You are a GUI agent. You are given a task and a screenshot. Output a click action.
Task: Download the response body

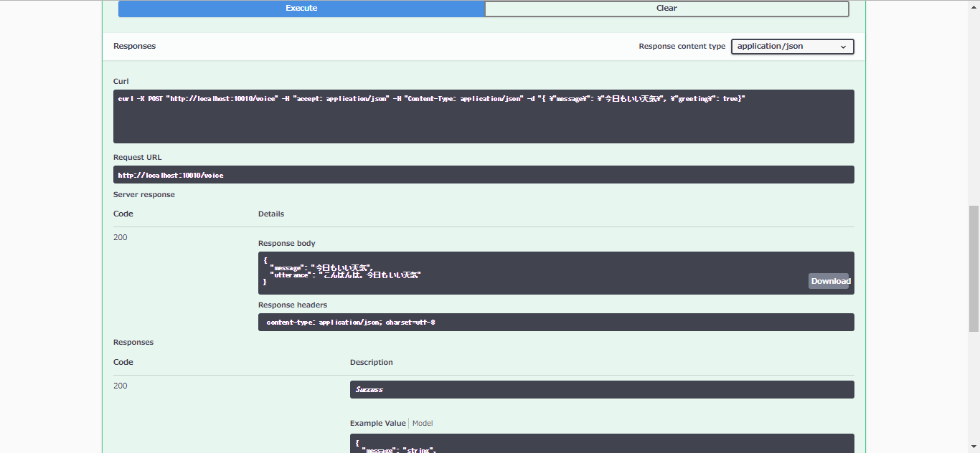tap(830, 280)
